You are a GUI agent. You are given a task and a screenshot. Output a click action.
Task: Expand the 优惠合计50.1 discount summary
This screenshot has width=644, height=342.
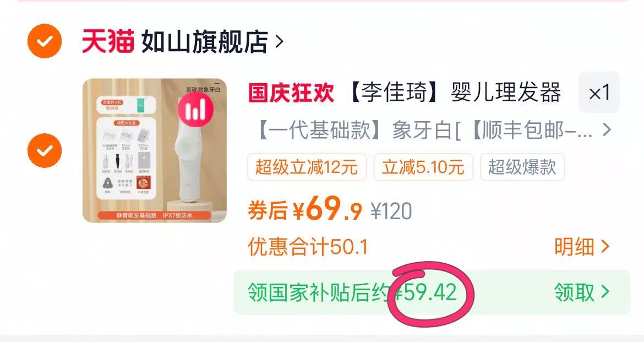point(308,247)
